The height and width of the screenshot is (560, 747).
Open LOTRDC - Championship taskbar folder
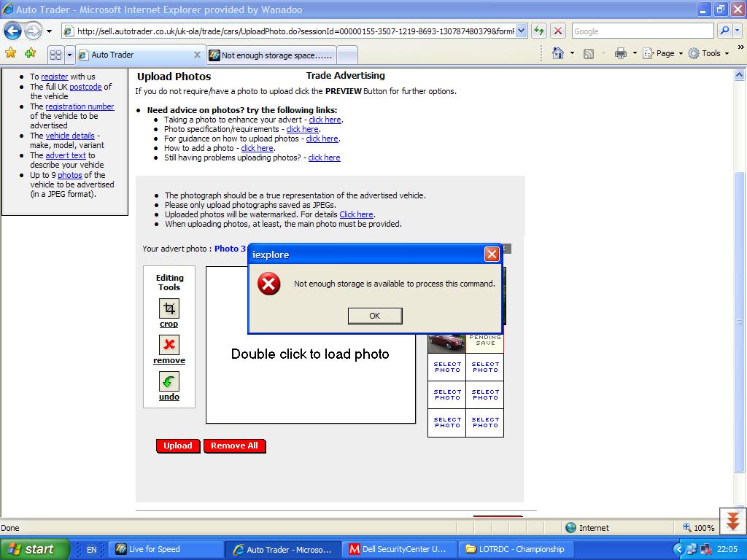pyautogui.click(x=516, y=549)
